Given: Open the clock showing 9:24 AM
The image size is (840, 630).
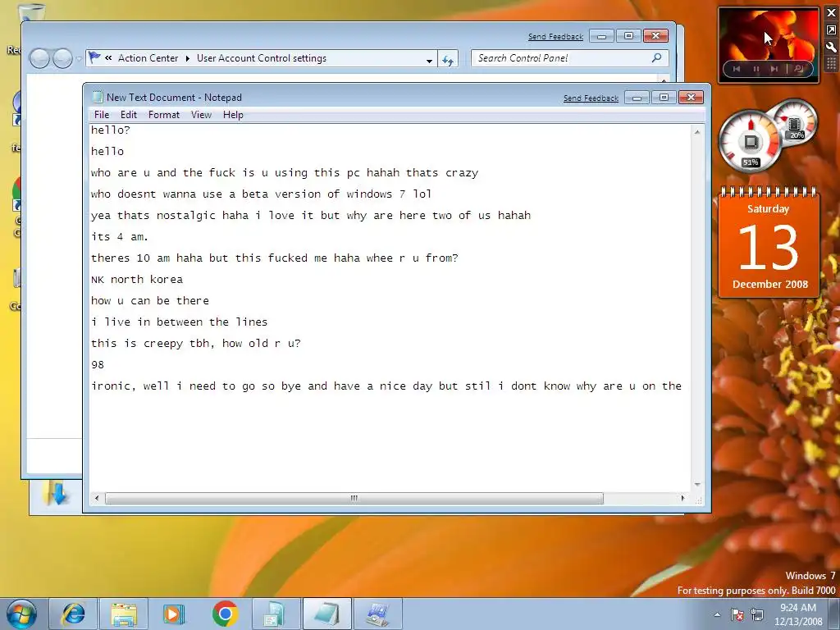Looking at the screenshot, I should click(798, 614).
